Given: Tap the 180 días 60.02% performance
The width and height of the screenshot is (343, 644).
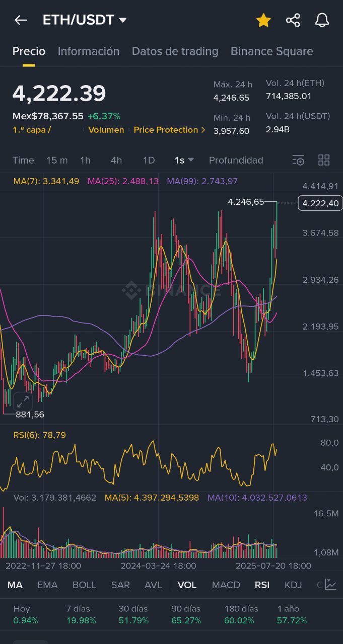Looking at the screenshot, I should (x=241, y=614).
